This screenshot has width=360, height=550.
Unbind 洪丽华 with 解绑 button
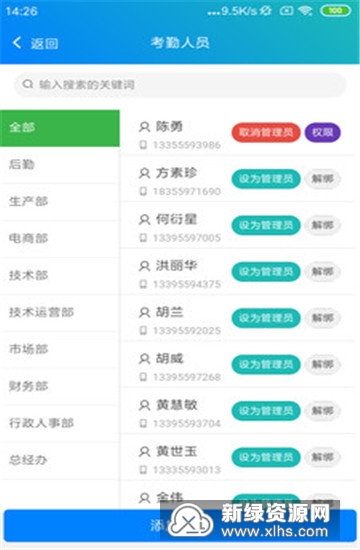(x=322, y=271)
